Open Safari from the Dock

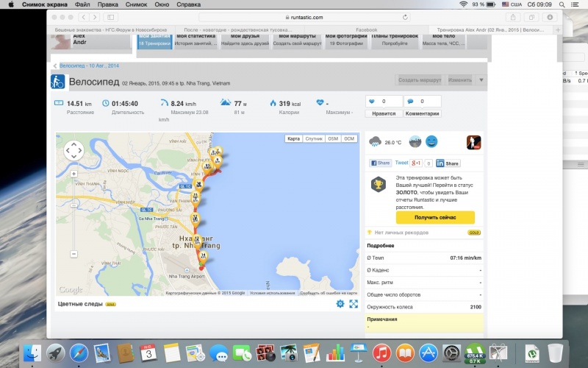[x=79, y=353]
